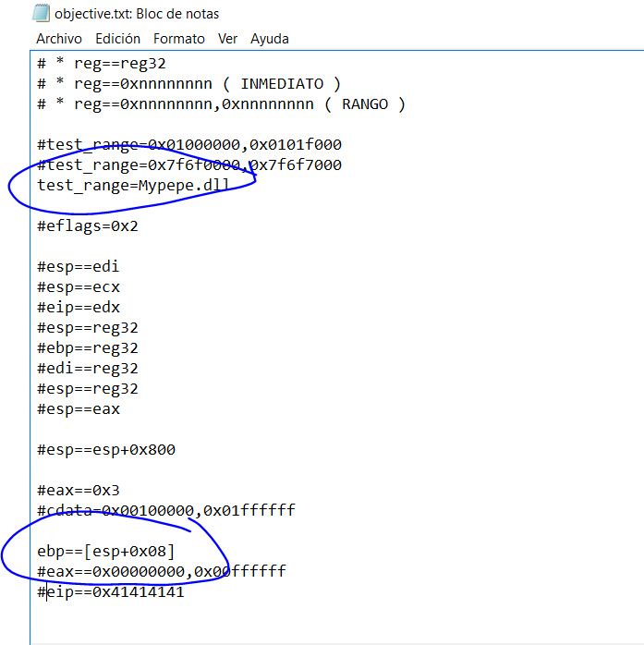The height and width of the screenshot is (645, 644).
Task: Click the #eip==edx line
Action: pos(79,308)
